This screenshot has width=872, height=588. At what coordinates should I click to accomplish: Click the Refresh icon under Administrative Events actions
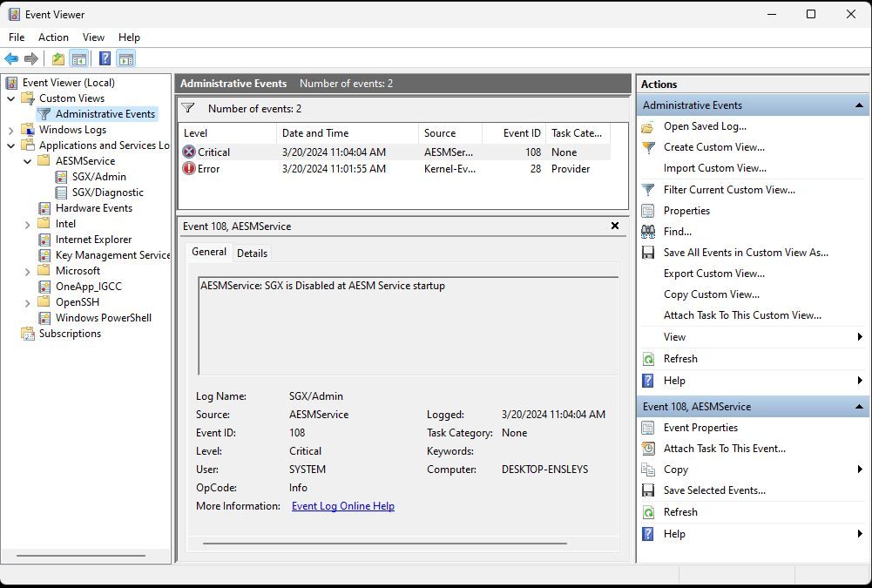coord(648,359)
